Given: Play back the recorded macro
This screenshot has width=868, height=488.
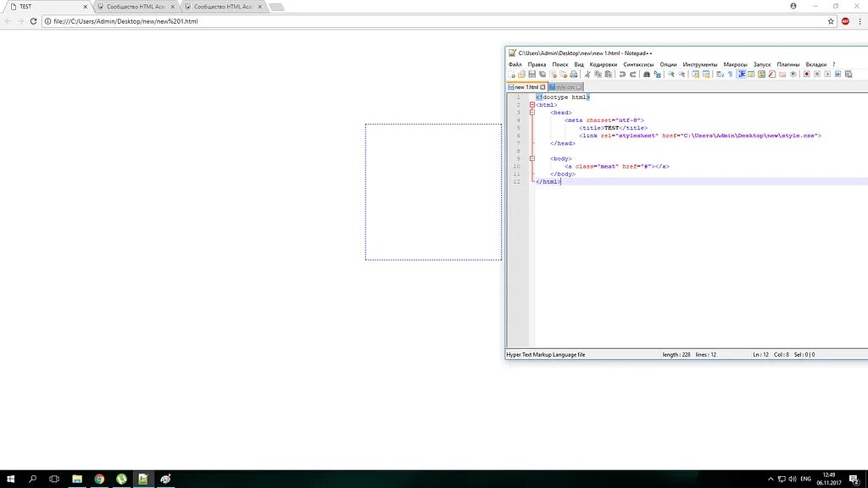Looking at the screenshot, I should click(827, 75).
